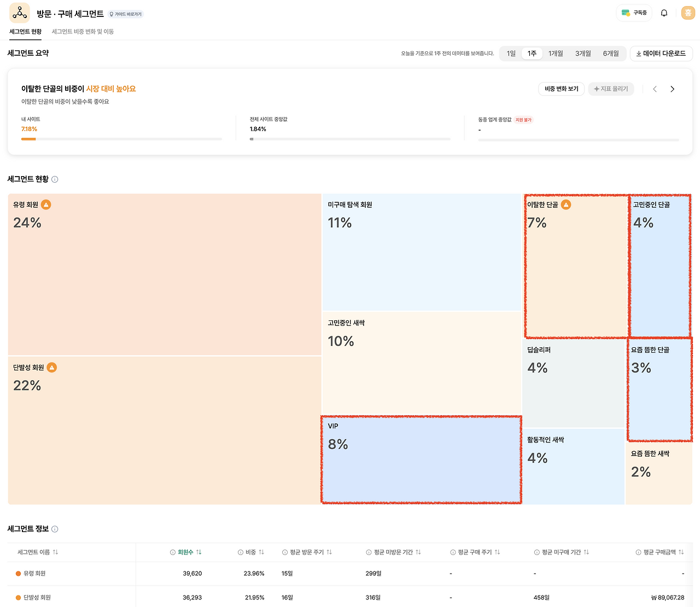
Task: Select the 요즘 뜸한 새싹 2% tile
Action: click(x=659, y=474)
